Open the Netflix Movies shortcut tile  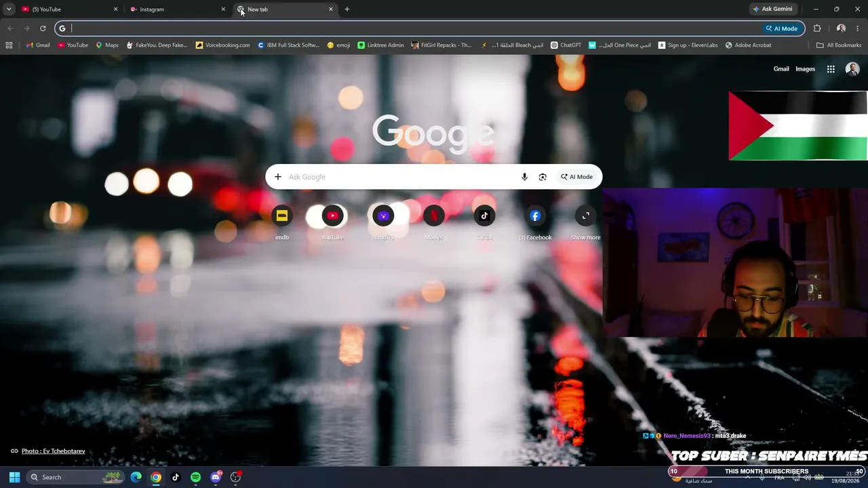pos(433,222)
